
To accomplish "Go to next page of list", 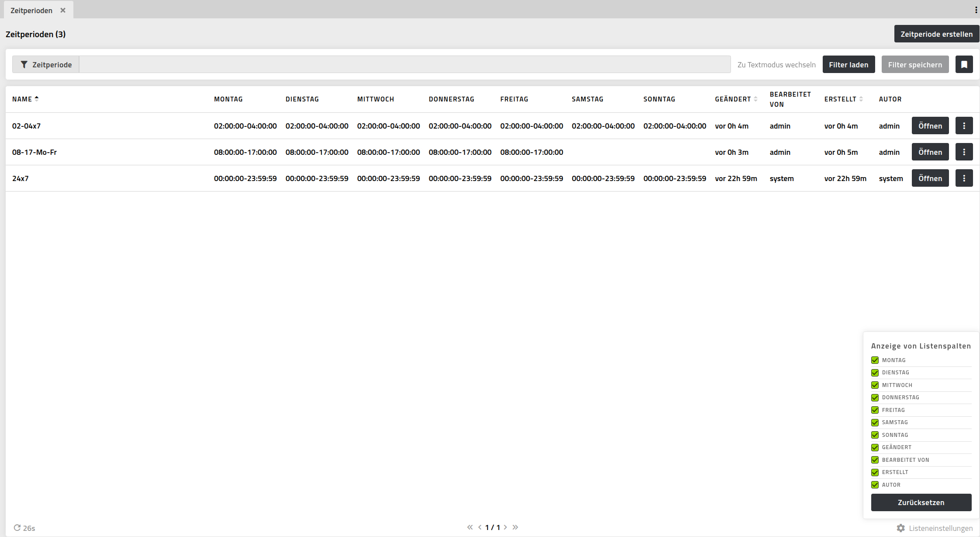I will (505, 527).
